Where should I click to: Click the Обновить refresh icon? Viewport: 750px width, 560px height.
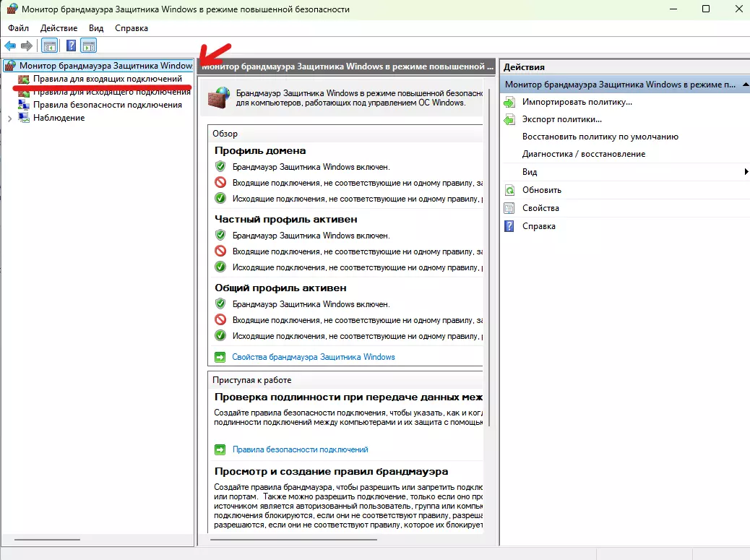(x=510, y=190)
